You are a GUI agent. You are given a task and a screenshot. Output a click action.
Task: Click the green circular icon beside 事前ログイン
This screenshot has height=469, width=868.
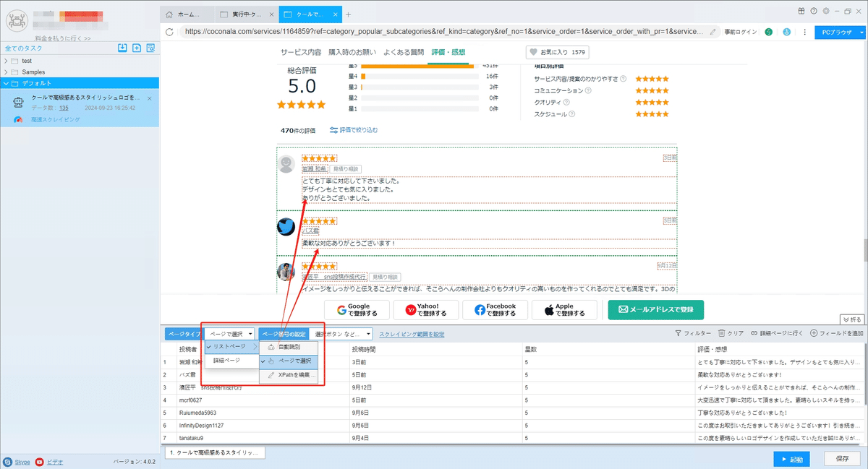(769, 32)
